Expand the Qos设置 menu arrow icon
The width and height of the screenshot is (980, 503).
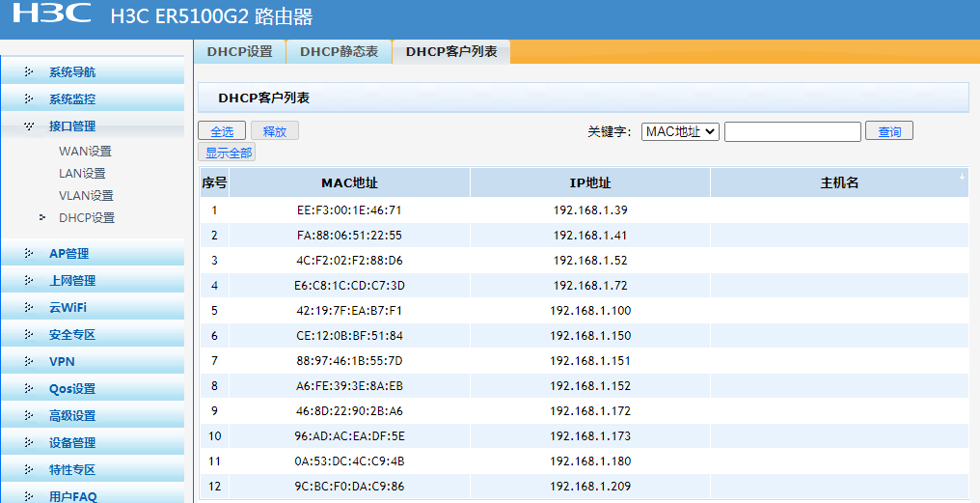[x=29, y=388]
